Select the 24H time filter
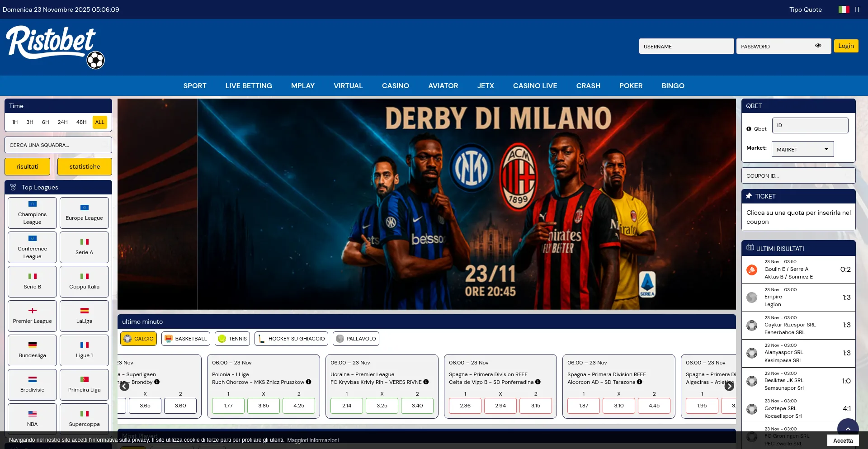 62,122
